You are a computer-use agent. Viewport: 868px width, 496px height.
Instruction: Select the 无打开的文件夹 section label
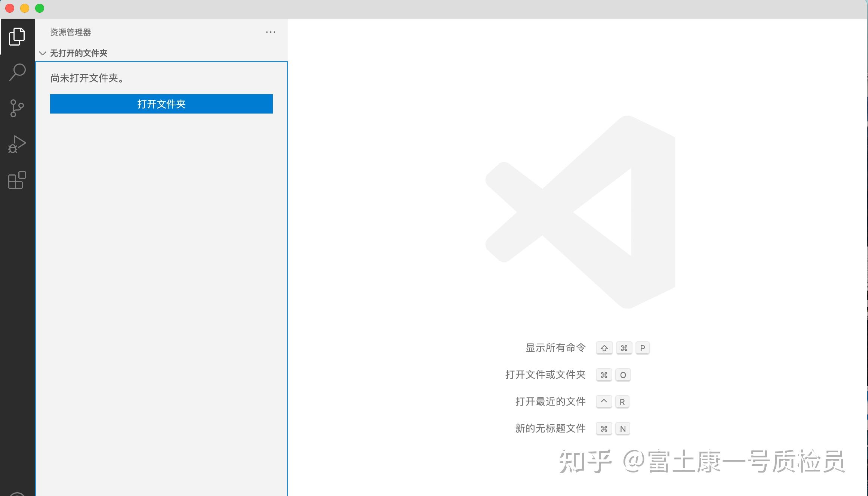(79, 53)
